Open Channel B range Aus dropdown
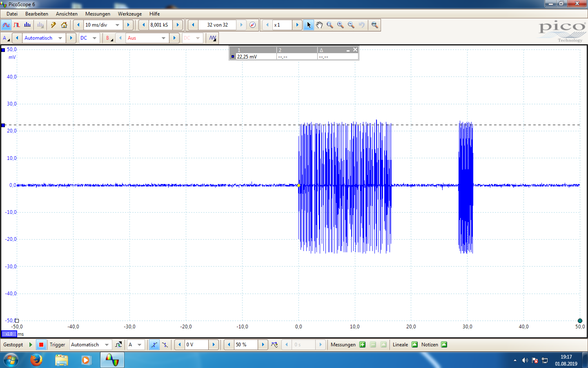588x368 pixels. [164, 38]
